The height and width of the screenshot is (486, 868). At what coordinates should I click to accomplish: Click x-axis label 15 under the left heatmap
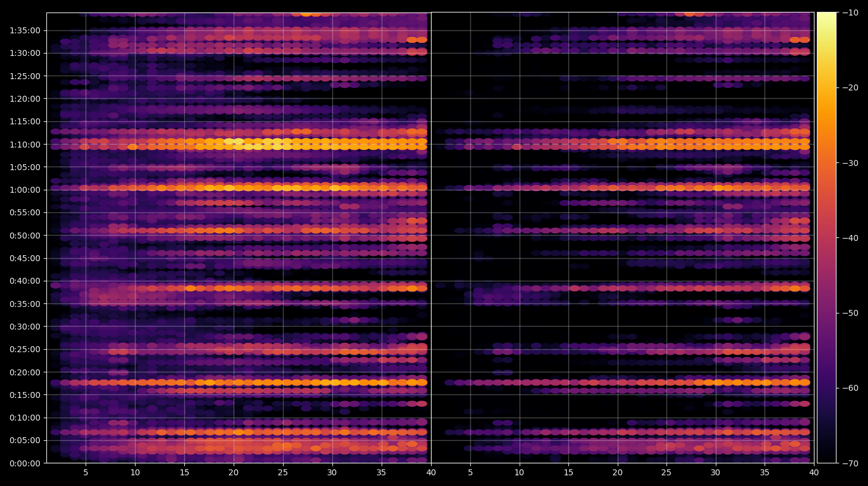[x=184, y=473]
